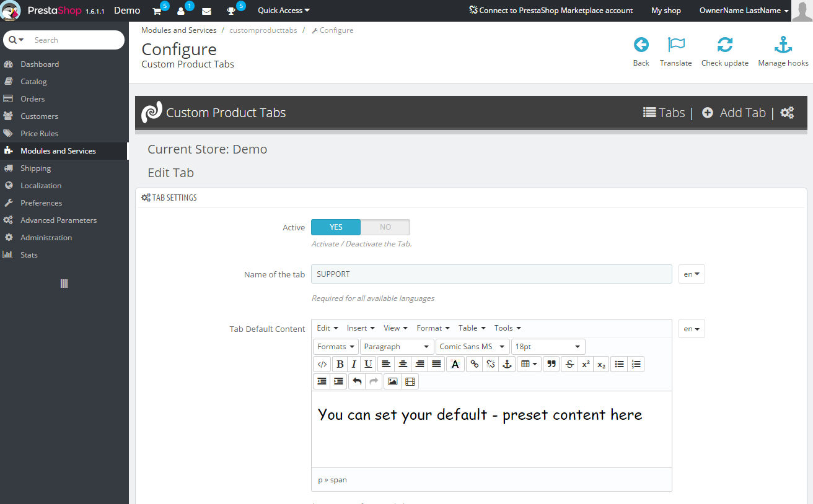Click the Back button
813x504 pixels.
click(x=641, y=52)
